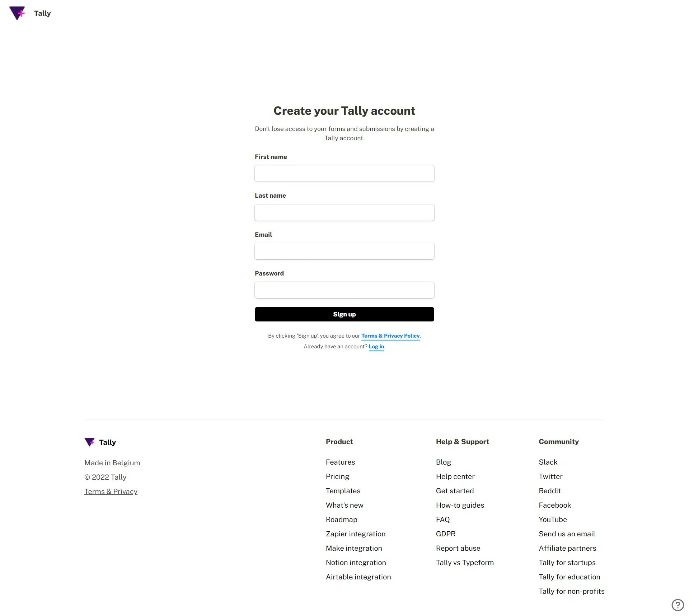Open Airtable integration link
689x616 pixels.
pos(358,577)
